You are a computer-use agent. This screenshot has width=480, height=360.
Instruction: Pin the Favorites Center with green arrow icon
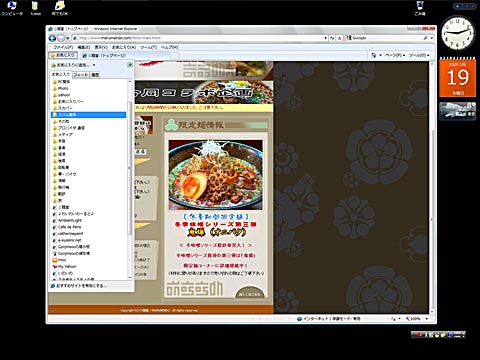[130, 65]
